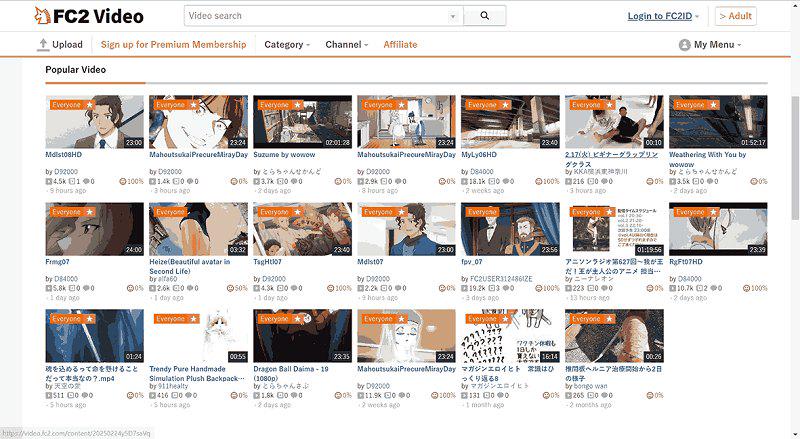
Task: Expand the Login to FC2ID dropdown arrow
Action: [x=697, y=17]
